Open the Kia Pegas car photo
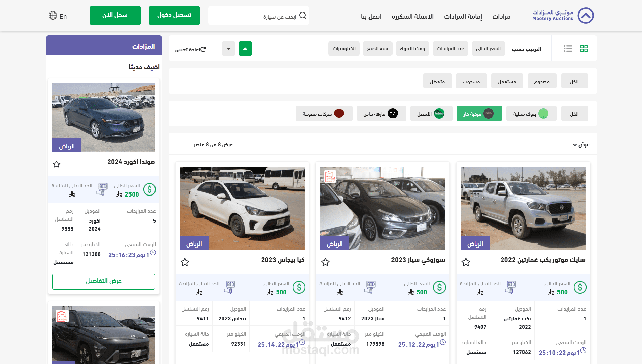The width and height of the screenshot is (642, 364). [242, 208]
